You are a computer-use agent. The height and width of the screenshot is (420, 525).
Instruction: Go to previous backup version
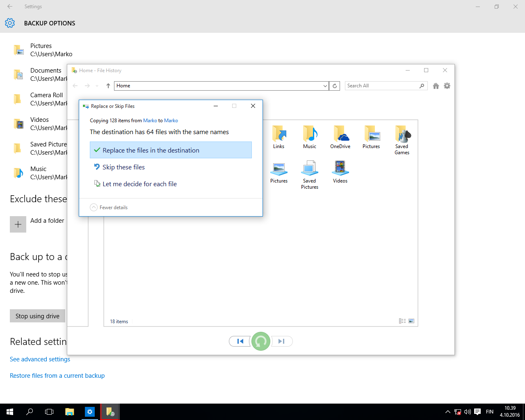(240, 341)
